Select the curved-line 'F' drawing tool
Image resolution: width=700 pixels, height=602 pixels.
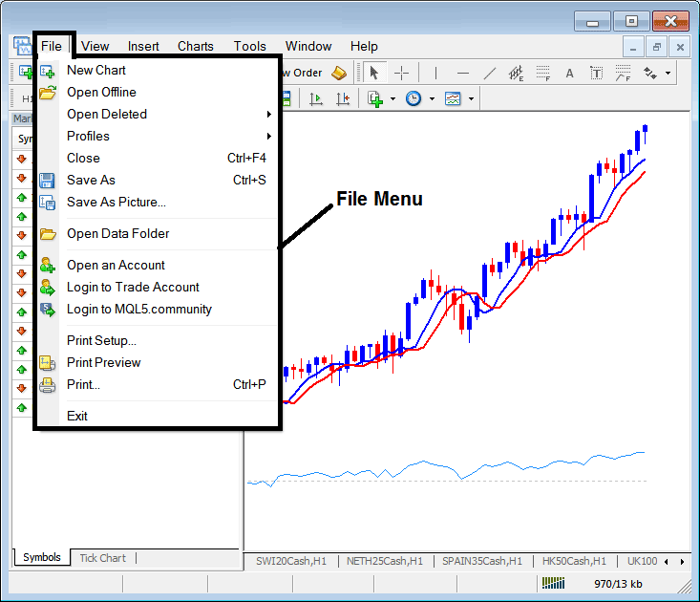coord(623,73)
